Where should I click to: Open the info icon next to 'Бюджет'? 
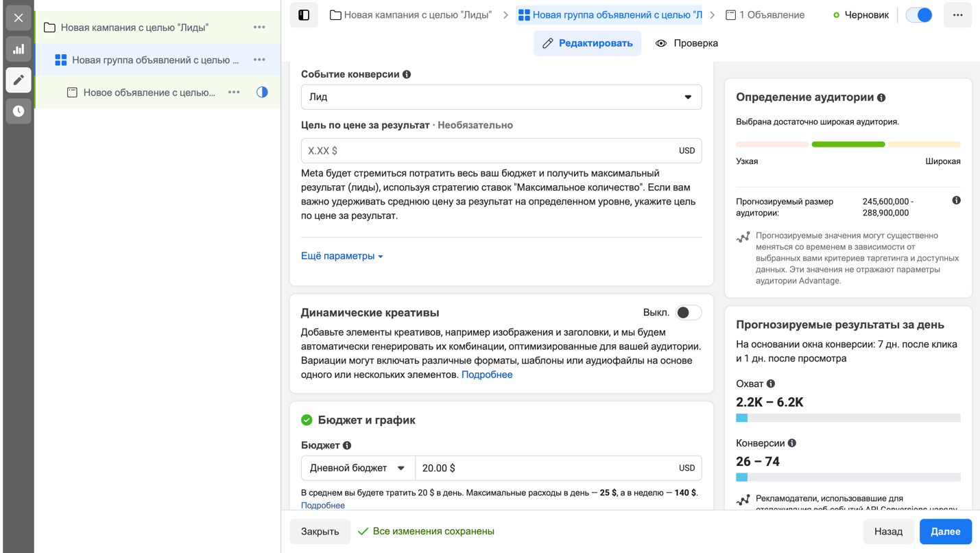(x=346, y=445)
